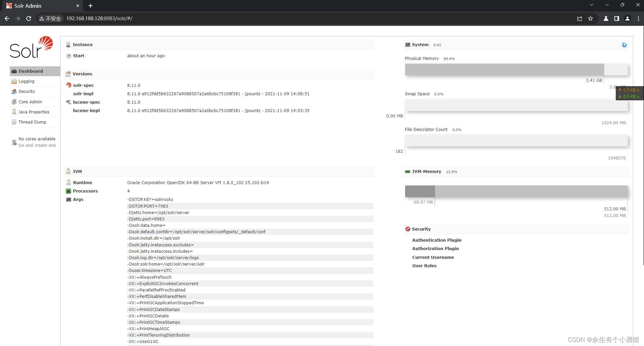
Task: View Java Properties page
Action: [x=35, y=112]
